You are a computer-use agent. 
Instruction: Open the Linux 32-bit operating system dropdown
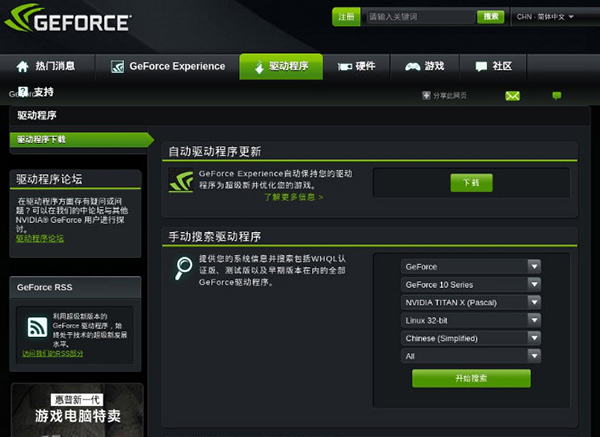[471, 320]
